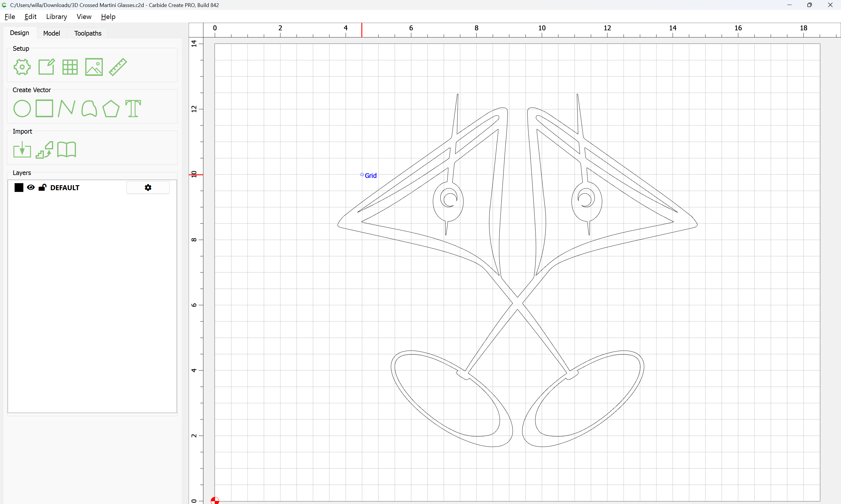Toggle visibility of the DEFAULT layer

[x=31, y=188]
